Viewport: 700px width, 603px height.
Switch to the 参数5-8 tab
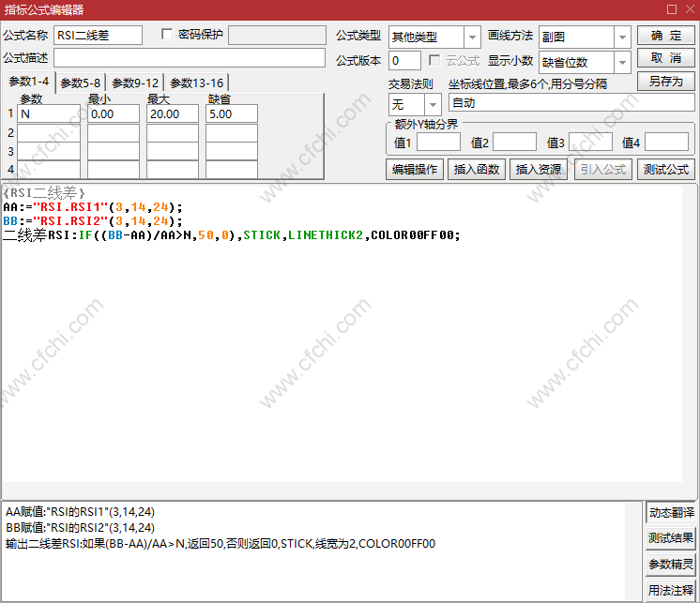[x=80, y=83]
